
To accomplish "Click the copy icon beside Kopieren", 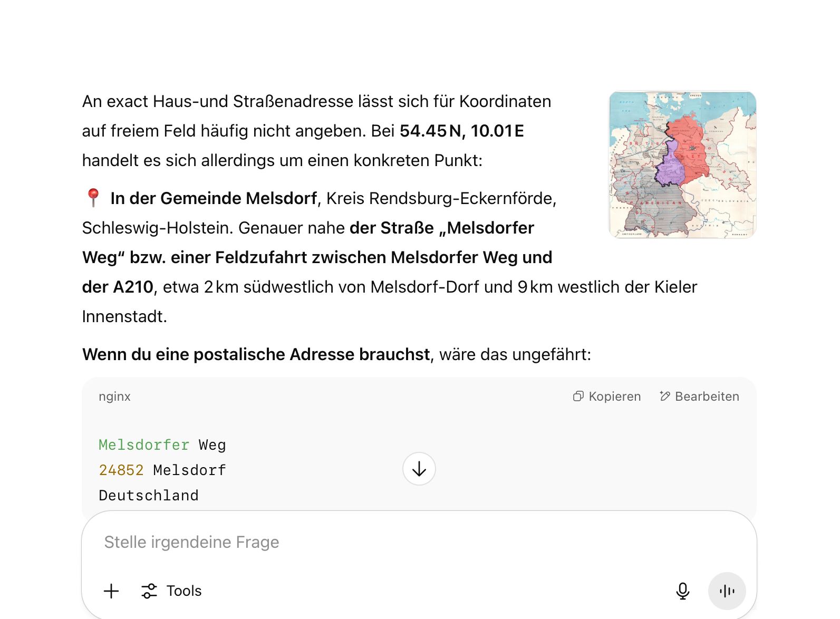I will tap(578, 396).
